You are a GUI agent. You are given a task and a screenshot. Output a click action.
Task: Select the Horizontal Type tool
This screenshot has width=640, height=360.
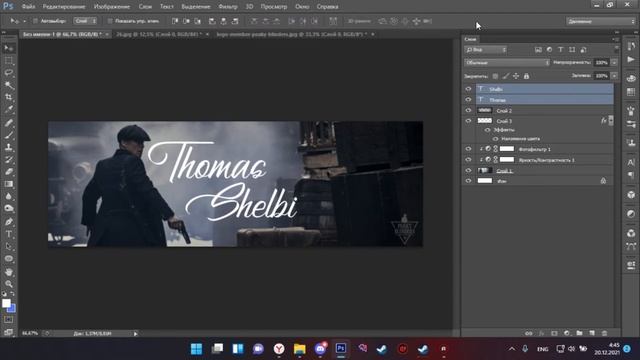9,234
